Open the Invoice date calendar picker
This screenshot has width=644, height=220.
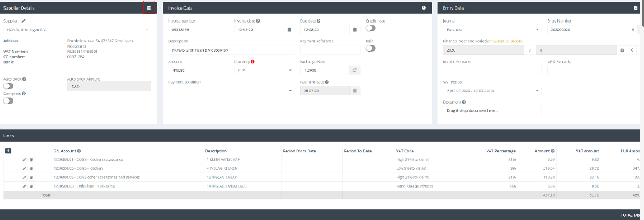pyautogui.click(x=289, y=30)
